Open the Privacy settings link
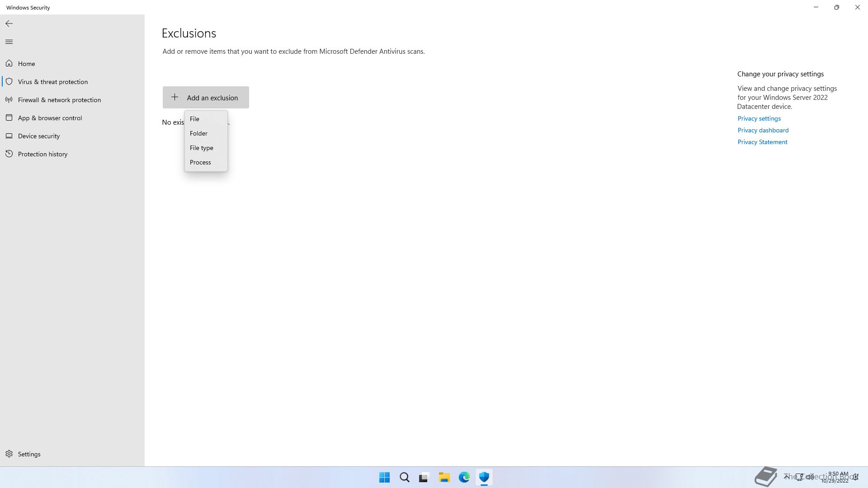868x488 pixels. point(759,118)
